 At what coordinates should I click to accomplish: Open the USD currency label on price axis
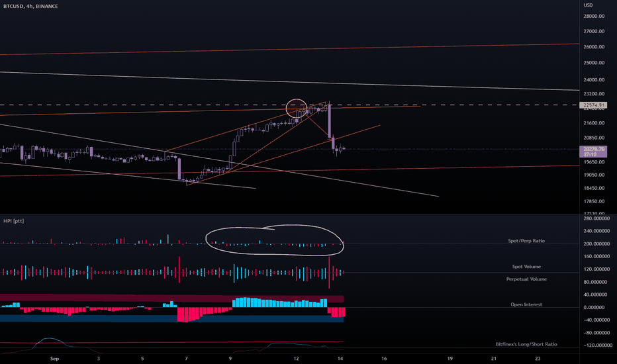pos(588,5)
